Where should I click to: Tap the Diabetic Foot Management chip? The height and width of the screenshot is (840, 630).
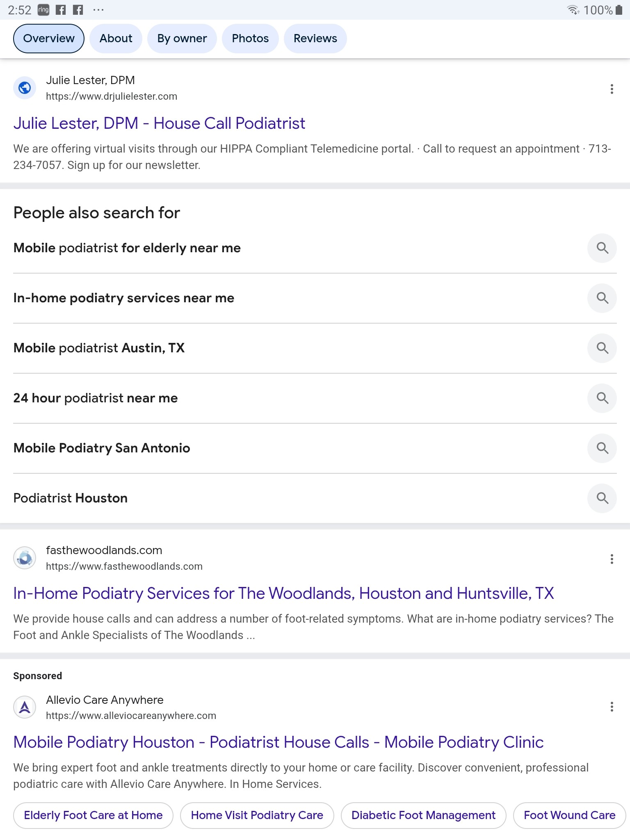423,815
